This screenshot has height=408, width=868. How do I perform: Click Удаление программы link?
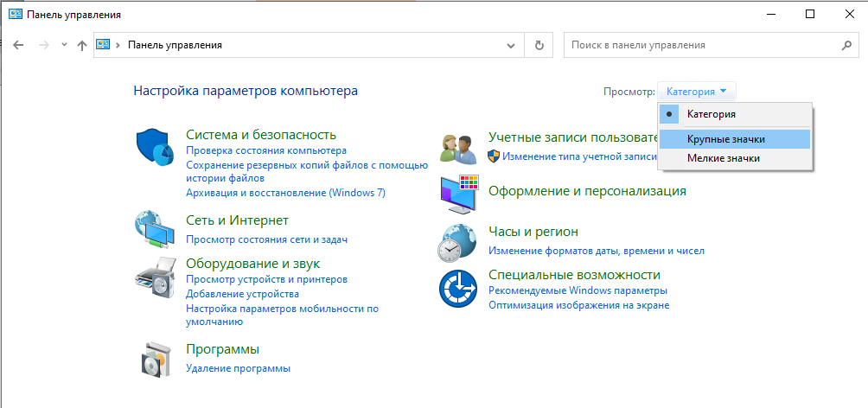click(238, 368)
